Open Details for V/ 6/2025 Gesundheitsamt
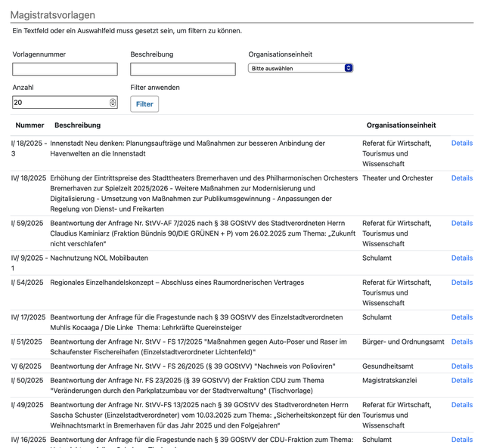The width and height of the screenshot is (484, 448). pyautogui.click(x=462, y=366)
